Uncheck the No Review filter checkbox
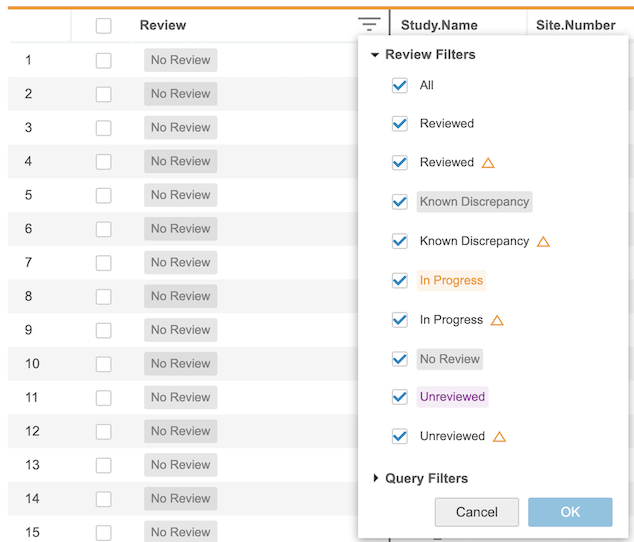The width and height of the screenshot is (634, 542). [x=400, y=359]
